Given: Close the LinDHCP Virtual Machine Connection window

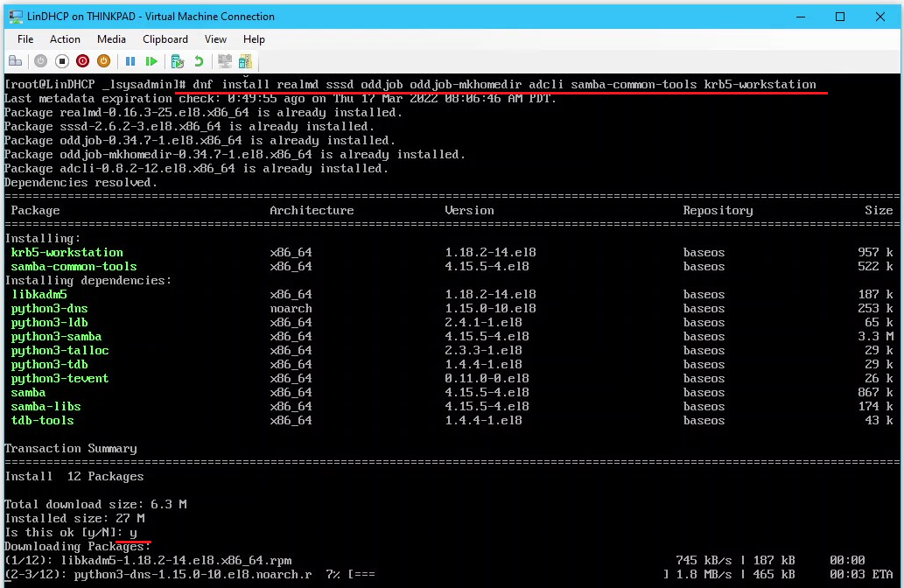Looking at the screenshot, I should pos(879,17).
